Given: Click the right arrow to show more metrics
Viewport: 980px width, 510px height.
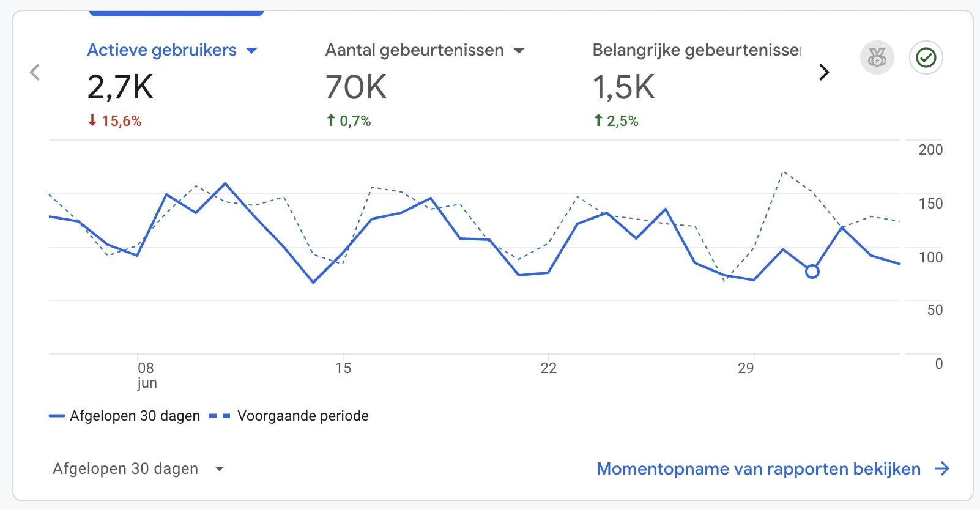Looking at the screenshot, I should [824, 72].
